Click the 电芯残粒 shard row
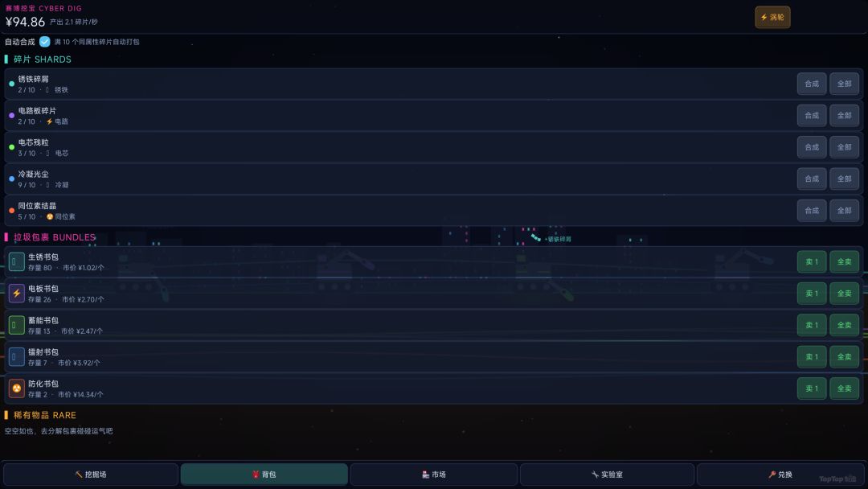 click(x=433, y=147)
